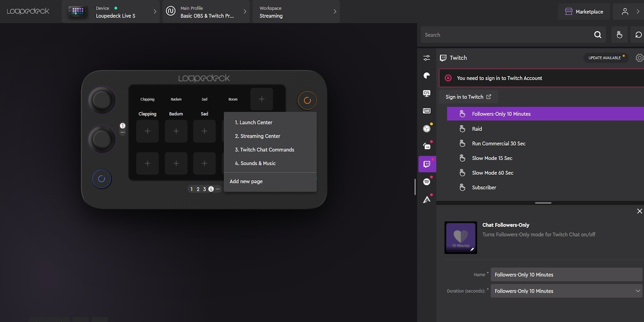Click the blue round button on the device
Screen dimensions: 644x322
pos(102,179)
